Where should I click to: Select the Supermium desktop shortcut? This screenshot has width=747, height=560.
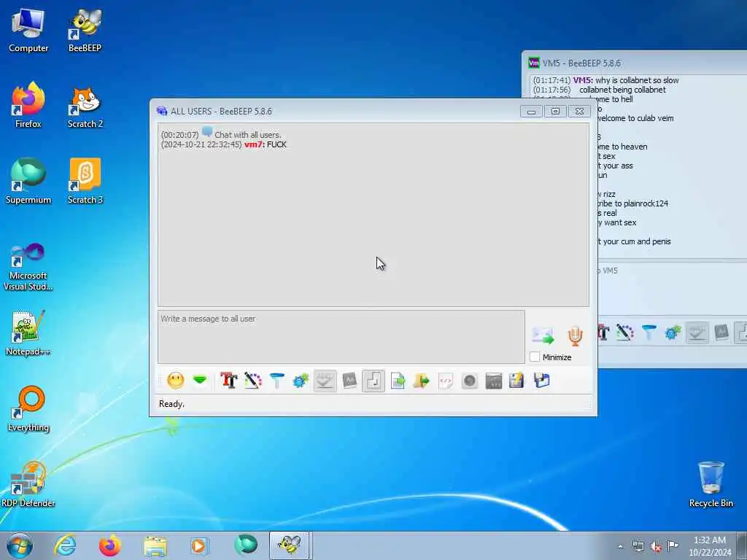point(28,182)
